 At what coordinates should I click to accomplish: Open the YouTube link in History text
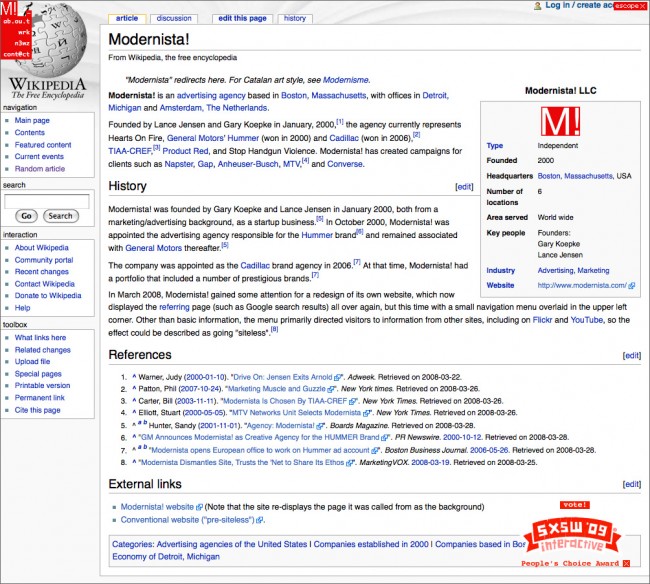pos(587,320)
